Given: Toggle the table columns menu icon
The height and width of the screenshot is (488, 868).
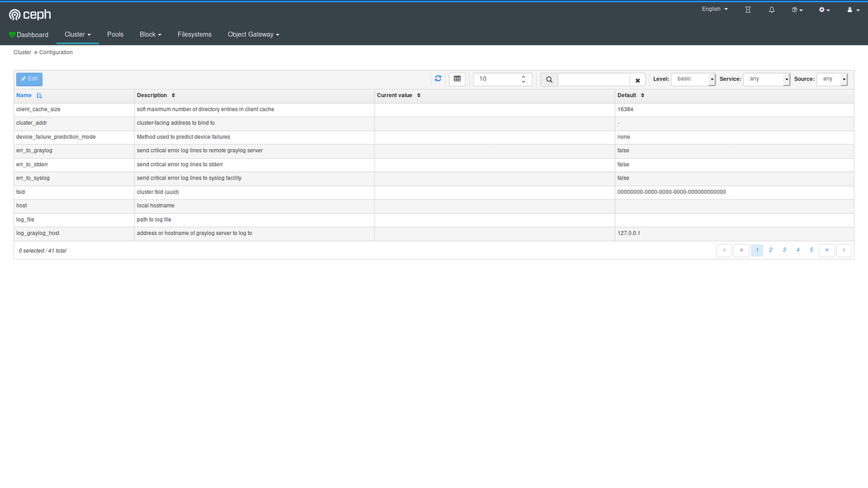Looking at the screenshot, I should [457, 79].
